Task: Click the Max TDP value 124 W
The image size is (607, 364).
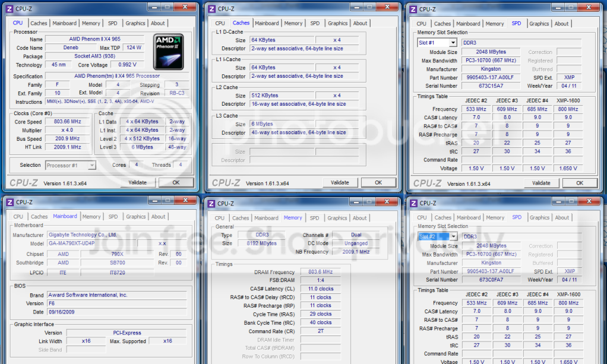Action: click(x=134, y=48)
